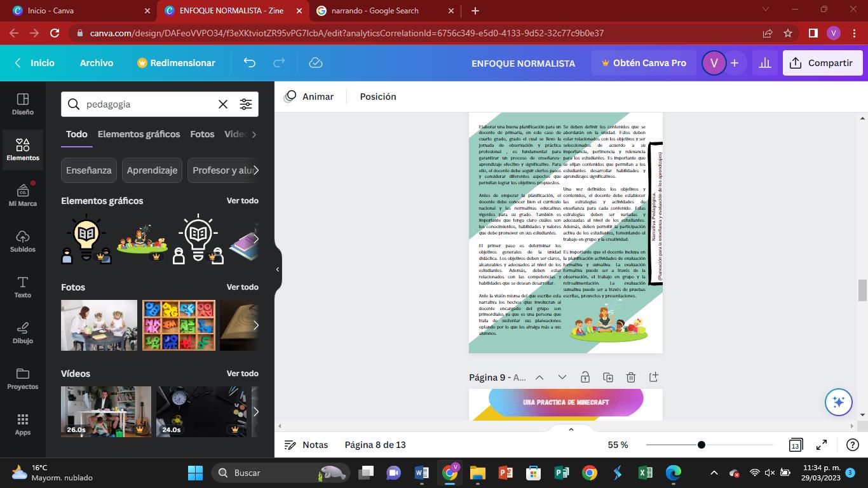This screenshot has width=868, height=488.
Task: Show more graphic elements results
Action: point(255,239)
